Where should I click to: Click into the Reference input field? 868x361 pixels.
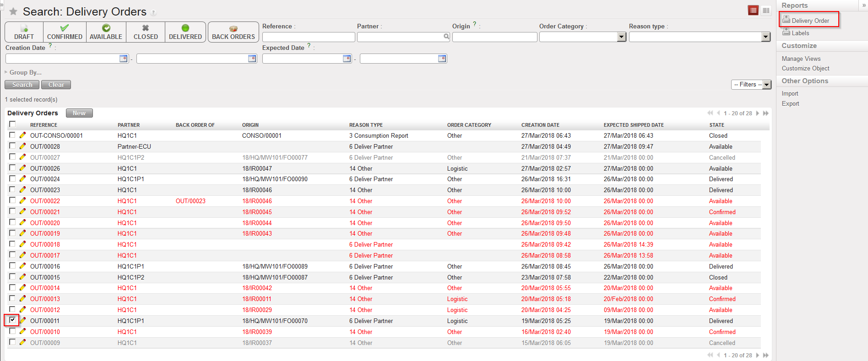(308, 37)
